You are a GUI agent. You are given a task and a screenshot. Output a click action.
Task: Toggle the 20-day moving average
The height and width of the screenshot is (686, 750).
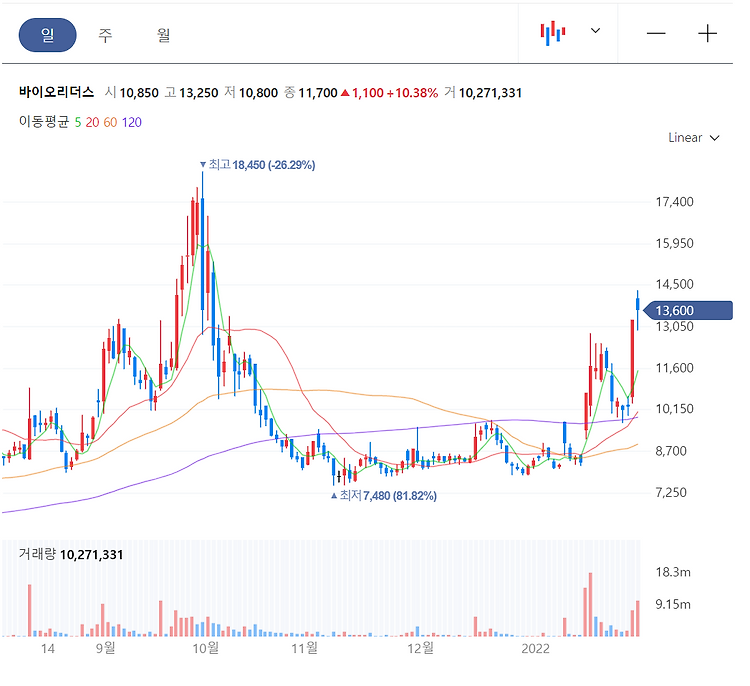[92, 122]
